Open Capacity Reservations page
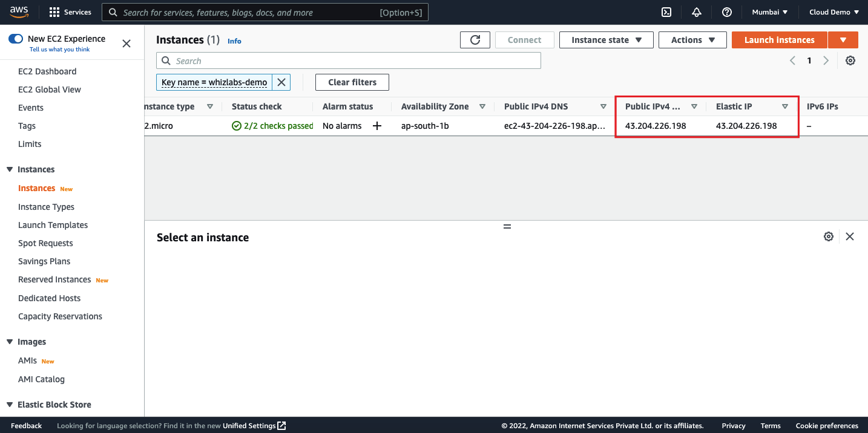The height and width of the screenshot is (433, 868). [60, 316]
